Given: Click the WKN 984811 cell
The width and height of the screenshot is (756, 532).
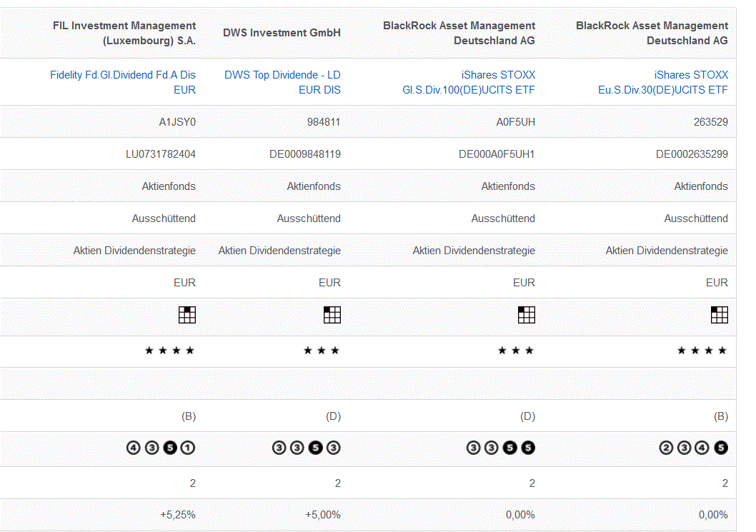Looking at the screenshot, I should pyautogui.click(x=324, y=122).
